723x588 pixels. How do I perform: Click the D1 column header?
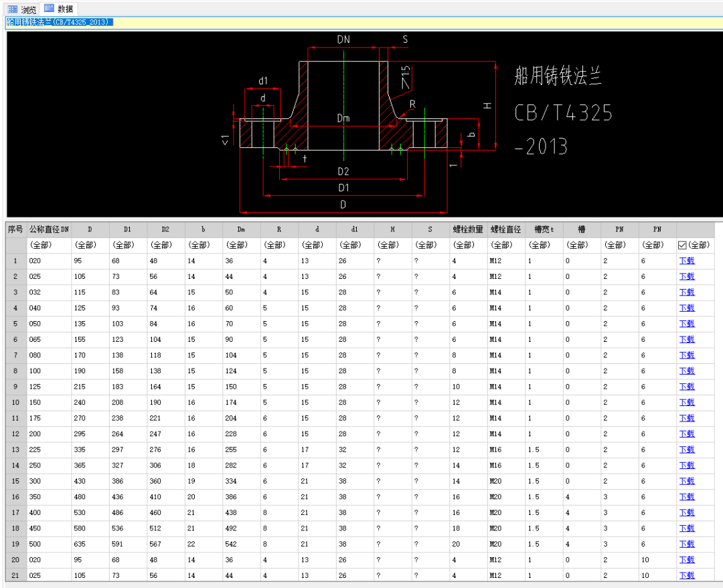pyautogui.click(x=128, y=229)
